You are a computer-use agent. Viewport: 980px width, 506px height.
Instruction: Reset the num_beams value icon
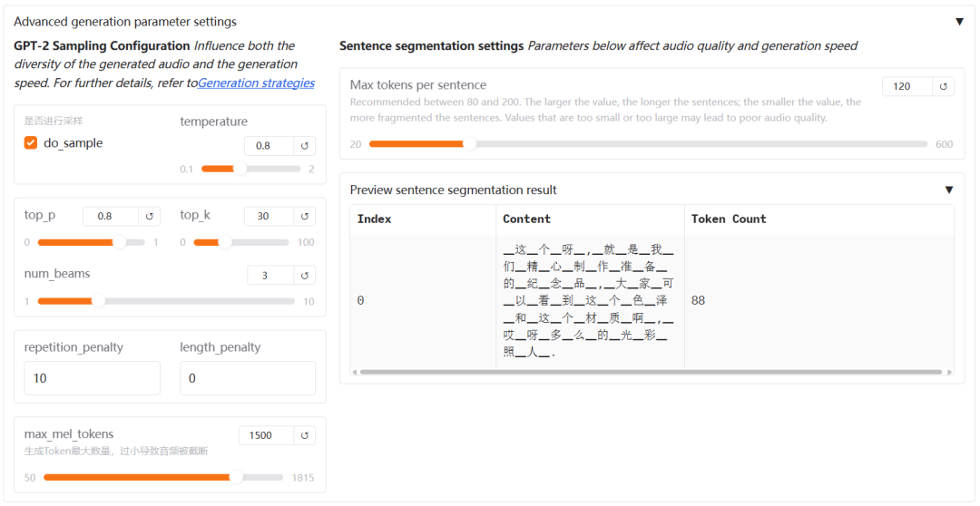(x=305, y=275)
